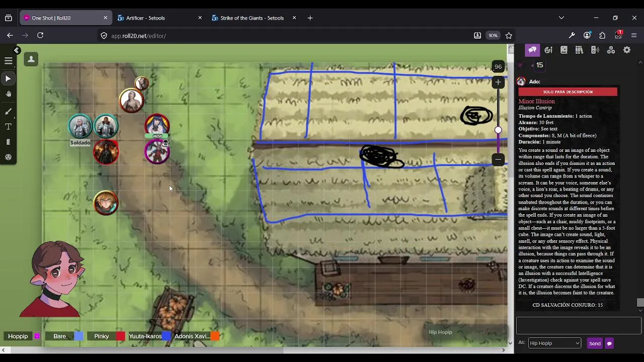This screenshot has height=362, width=644.
Task: Click the zoom slider handle
Action: 498,130
